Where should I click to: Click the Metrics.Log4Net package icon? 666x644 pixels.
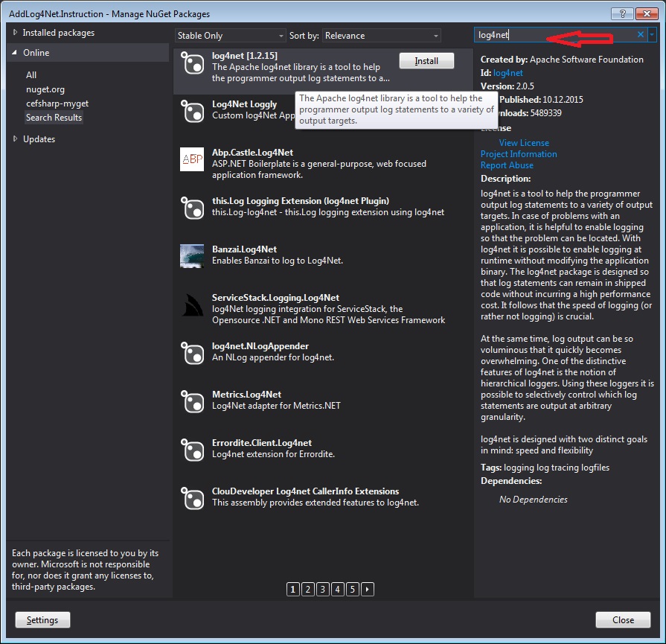(192, 402)
